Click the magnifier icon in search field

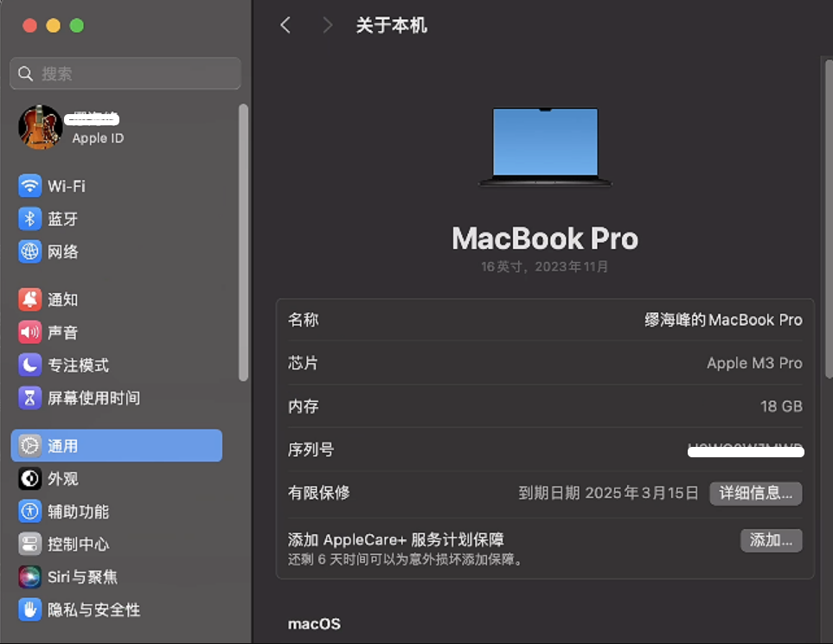tap(25, 73)
